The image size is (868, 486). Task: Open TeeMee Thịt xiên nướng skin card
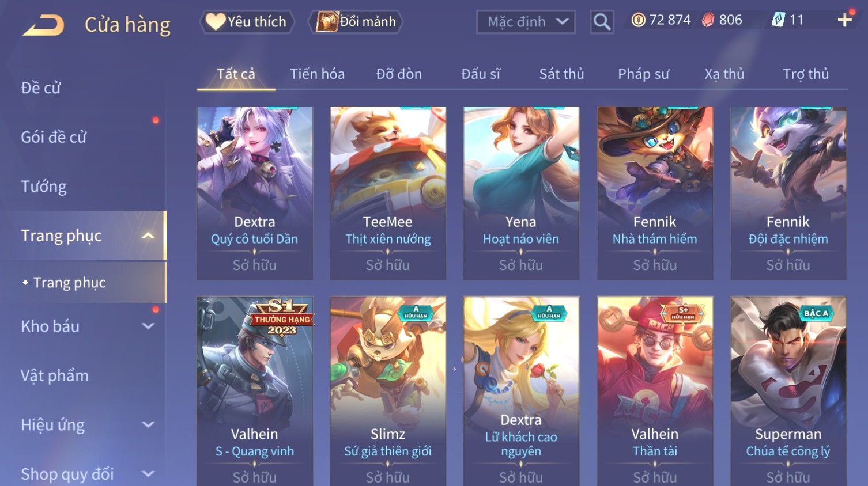coord(388,193)
